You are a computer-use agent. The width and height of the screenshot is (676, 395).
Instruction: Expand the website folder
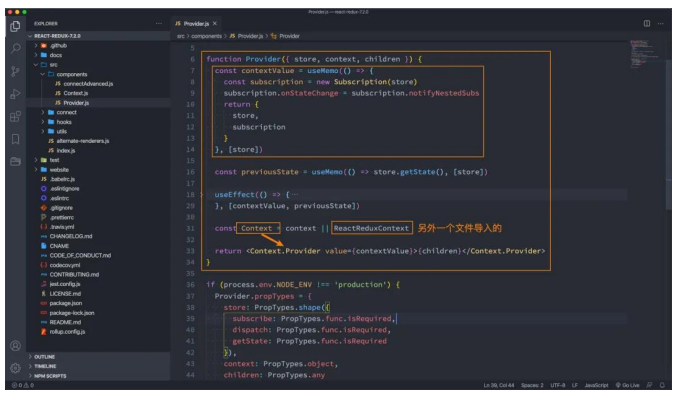coord(59,169)
